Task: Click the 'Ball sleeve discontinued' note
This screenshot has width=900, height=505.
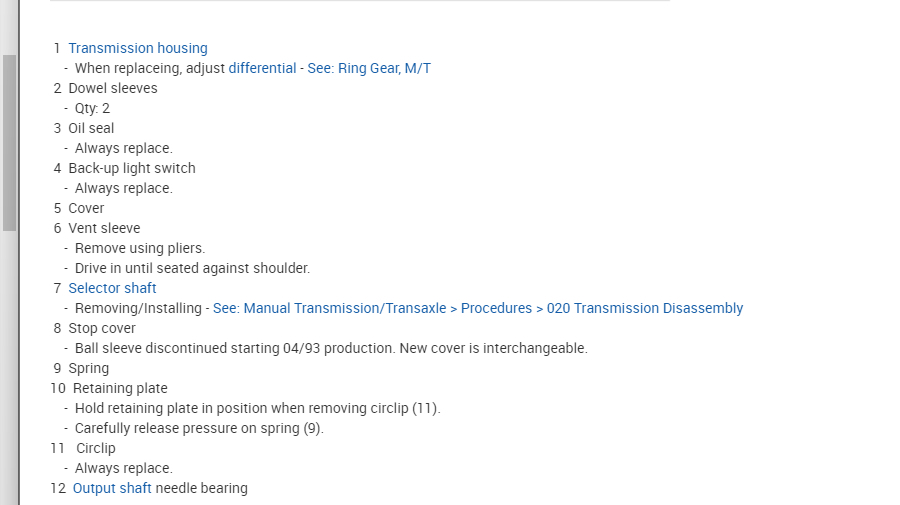Action: click(331, 348)
